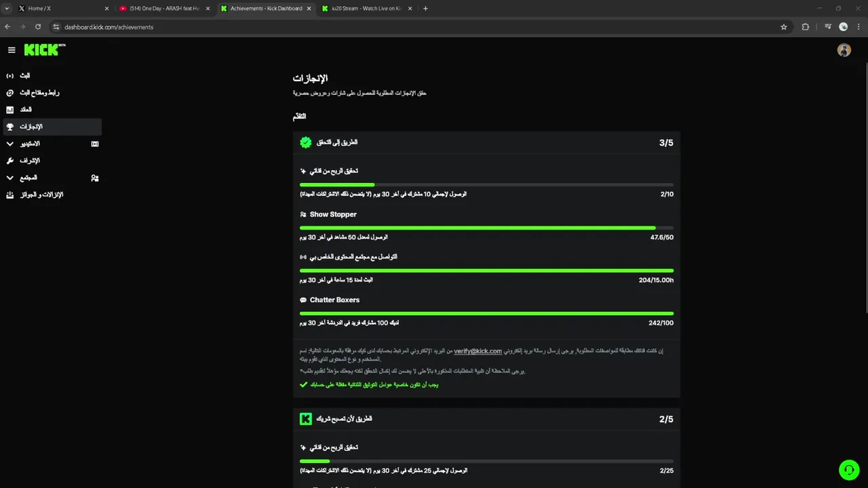Open the revenue chart sidebar item

[x=25, y=110]
